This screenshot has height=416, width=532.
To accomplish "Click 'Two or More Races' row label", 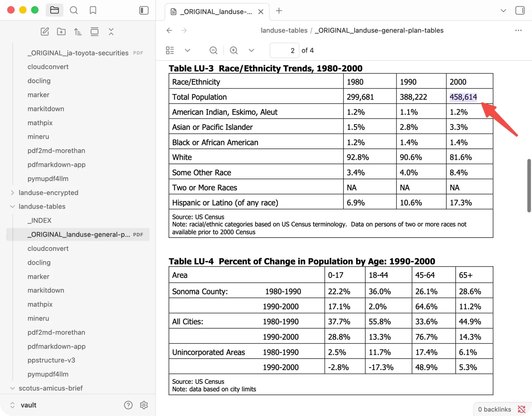I will pos(204,188).
